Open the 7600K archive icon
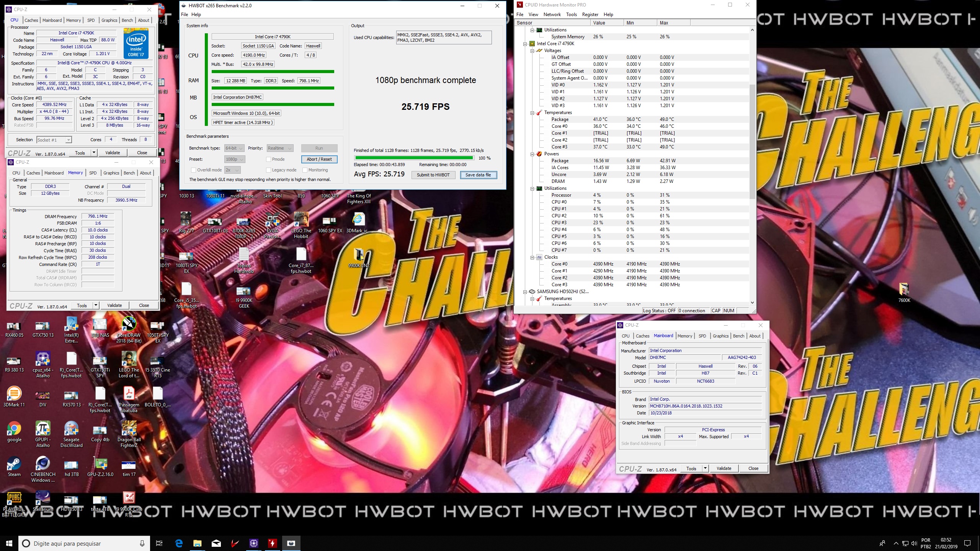Screen dimensions: 980x551 (904, 293)
